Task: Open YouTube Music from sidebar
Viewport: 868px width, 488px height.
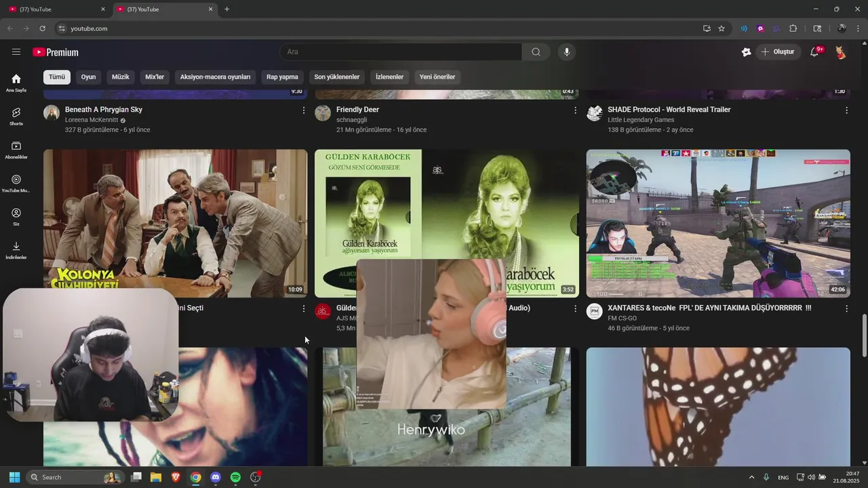Action: click(16, 184)
